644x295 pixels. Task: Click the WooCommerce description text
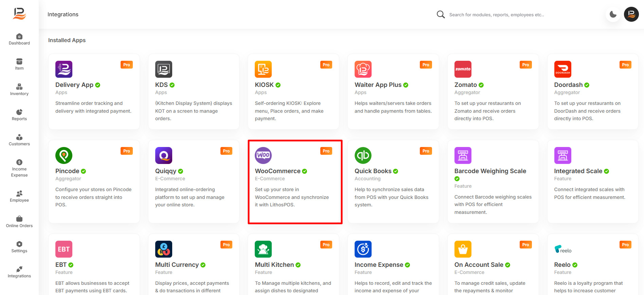(x=292, y=197)
